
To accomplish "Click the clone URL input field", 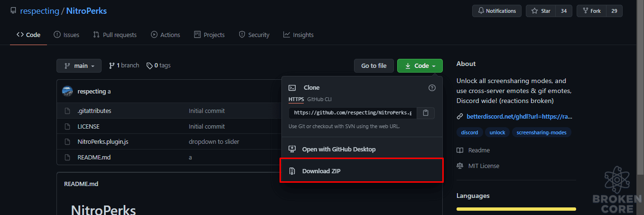I will (353, 113).
